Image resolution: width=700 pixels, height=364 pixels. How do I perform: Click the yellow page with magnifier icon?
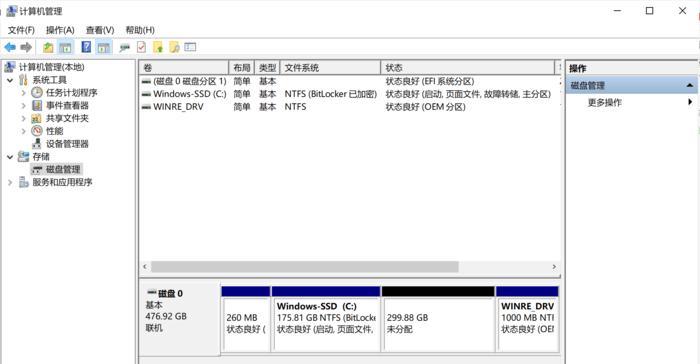174,47
